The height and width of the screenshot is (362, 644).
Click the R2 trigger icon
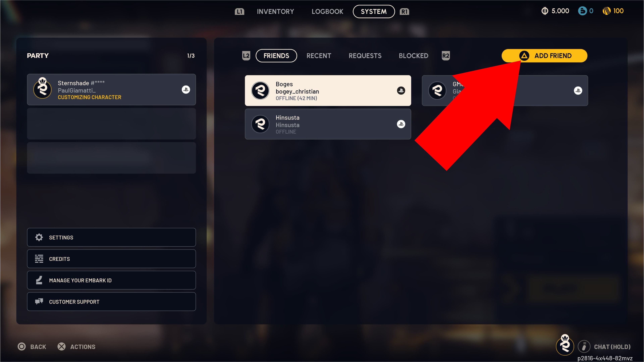pos(445,55)
